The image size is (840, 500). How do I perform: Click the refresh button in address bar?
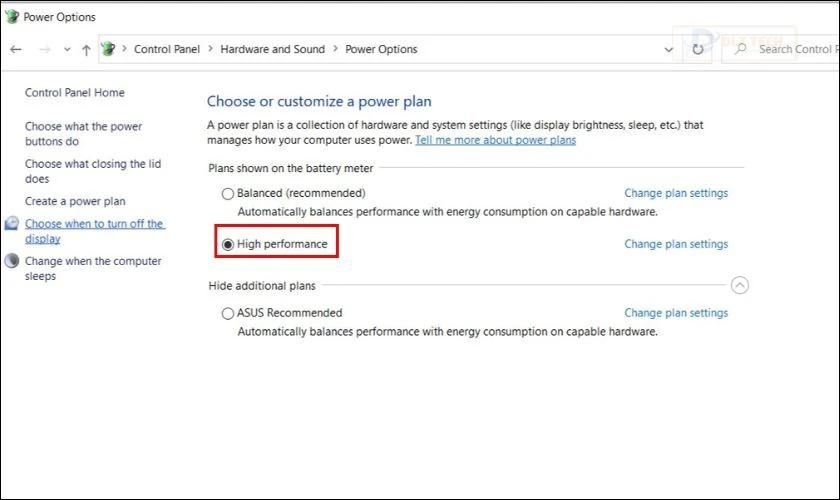click(698, 49)
